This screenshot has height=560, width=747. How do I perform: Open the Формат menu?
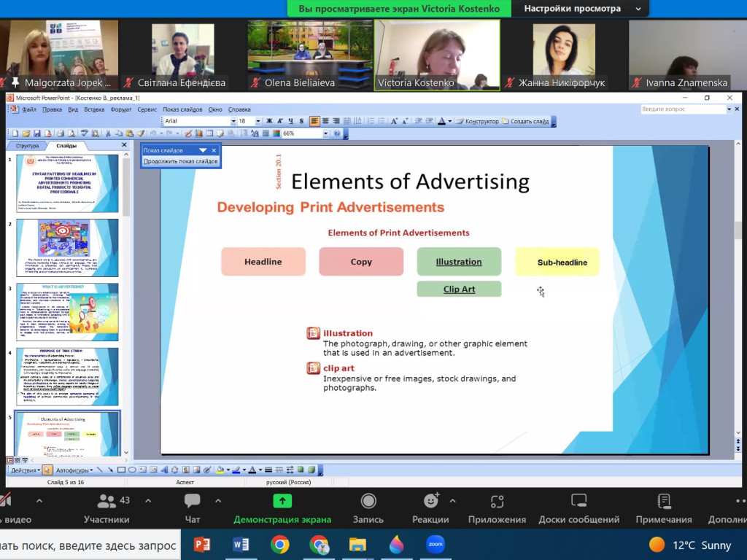pyautogui.click(x=121, y=109)
